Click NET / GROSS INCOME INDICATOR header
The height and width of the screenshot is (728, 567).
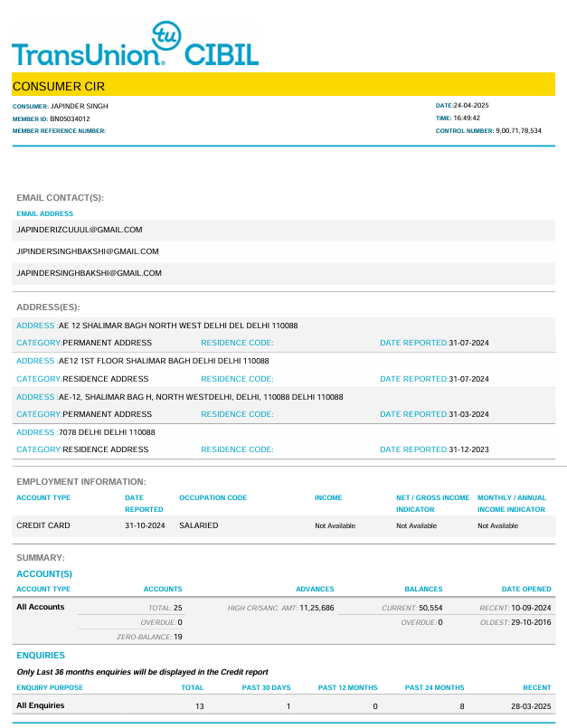click(x=432, y=504)
